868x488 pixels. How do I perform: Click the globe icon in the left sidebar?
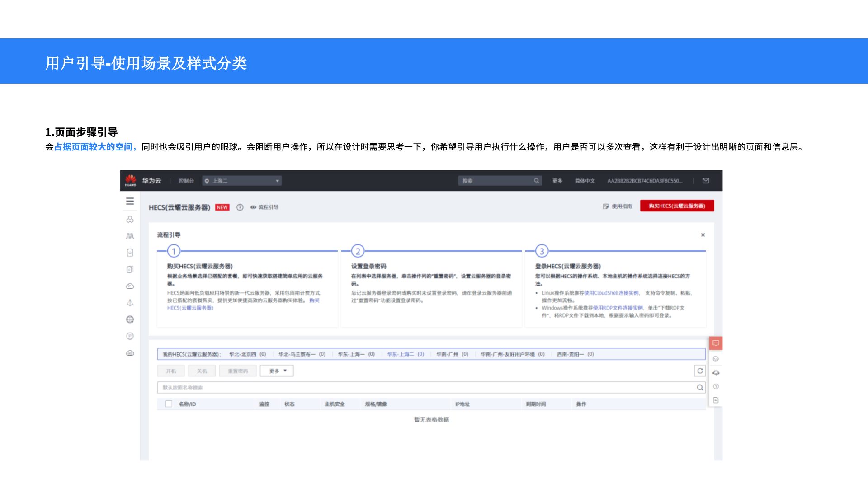[x=130, y=319]
